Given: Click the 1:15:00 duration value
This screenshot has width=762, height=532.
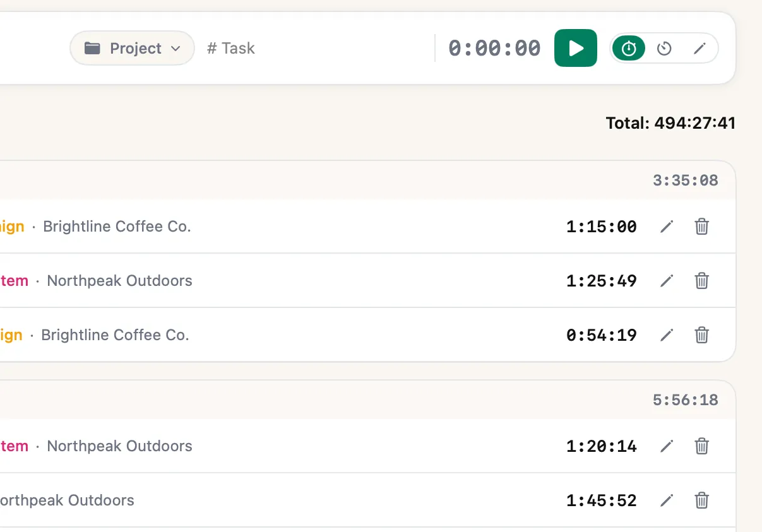Looking at the screenshot, I should tap(602, 227).
